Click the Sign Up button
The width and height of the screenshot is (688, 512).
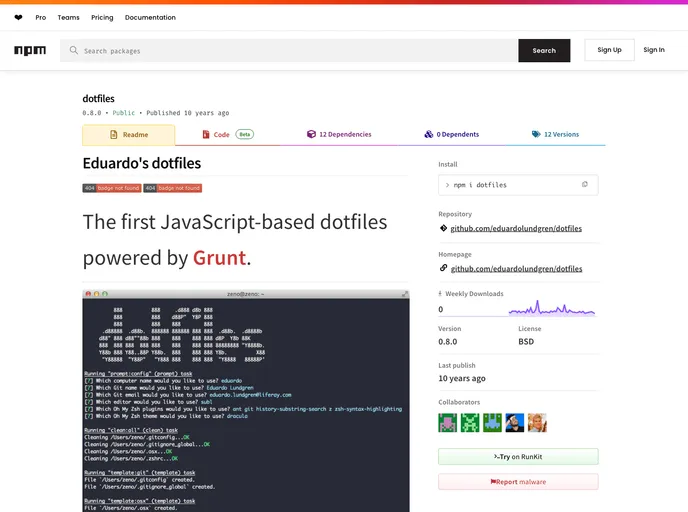coord(609,50)
